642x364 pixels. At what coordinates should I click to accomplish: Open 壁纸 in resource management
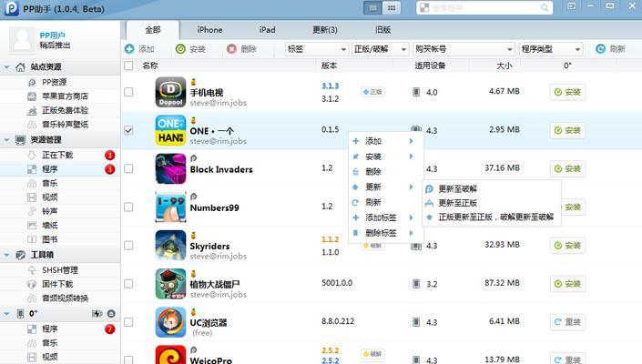49,226
